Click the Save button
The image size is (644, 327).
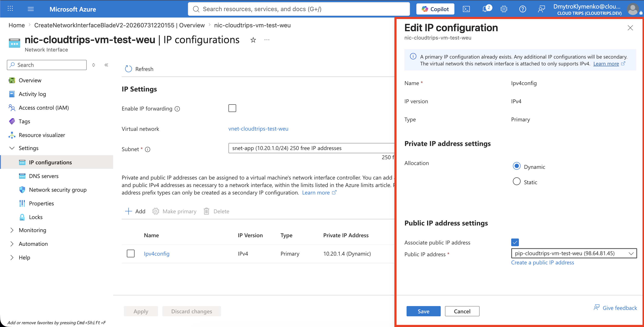(x=423, y=311)
